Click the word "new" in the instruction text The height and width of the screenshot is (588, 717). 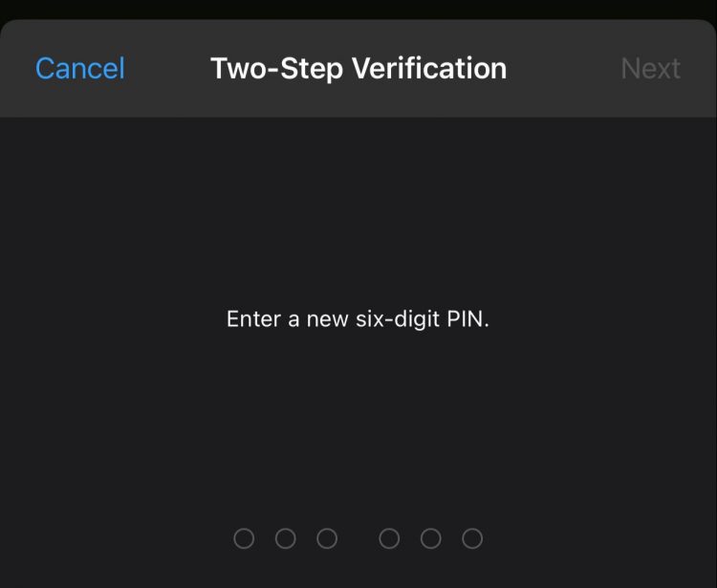tap(325, 319)
